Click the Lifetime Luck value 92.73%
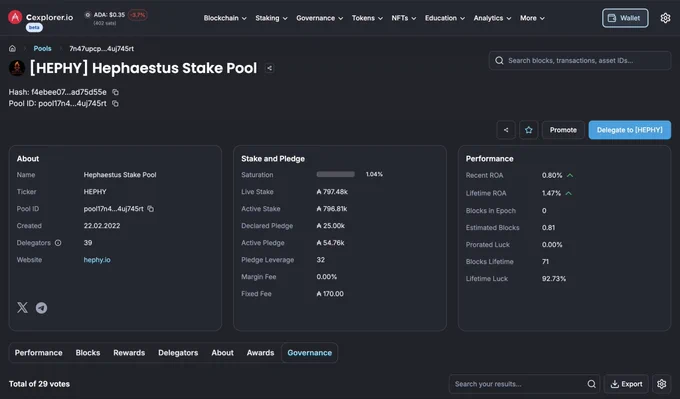Viewport: 680px width, 399px height. [x=554, y=278]
